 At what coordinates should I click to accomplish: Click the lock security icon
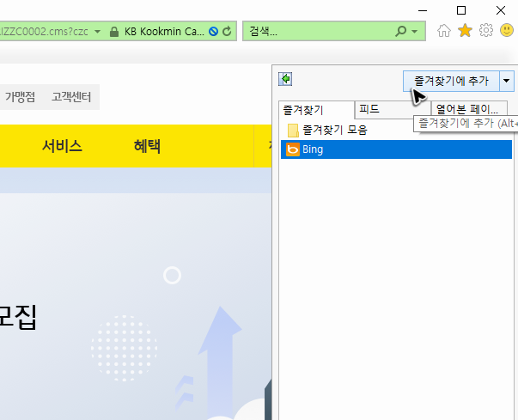pyautogui.click(x=114, y=32)
